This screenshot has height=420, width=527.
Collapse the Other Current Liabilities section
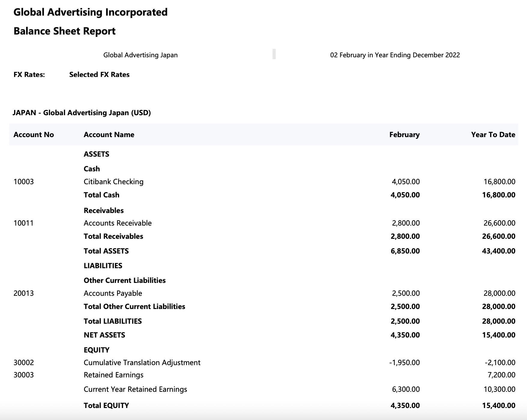(x=125, y=280)
